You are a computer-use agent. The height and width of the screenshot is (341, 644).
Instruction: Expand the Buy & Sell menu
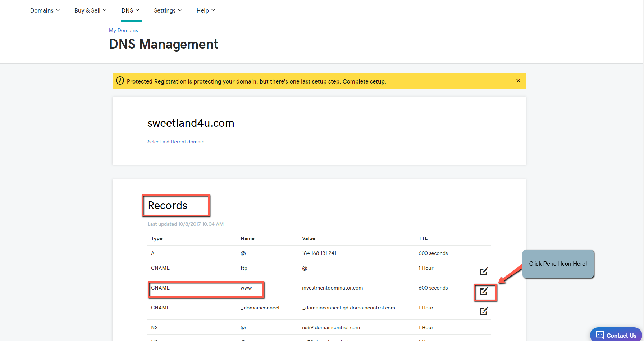[90, 10]
